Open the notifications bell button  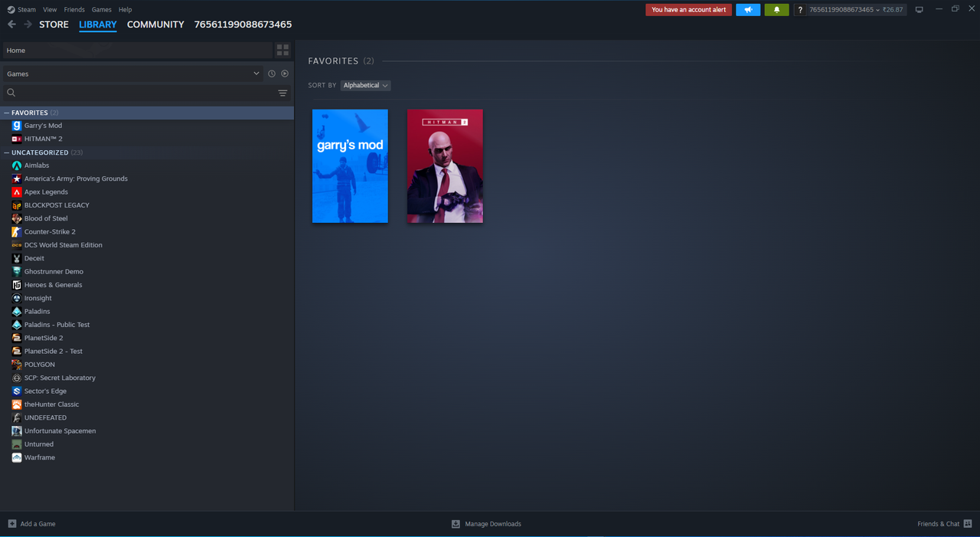point(776,10)
